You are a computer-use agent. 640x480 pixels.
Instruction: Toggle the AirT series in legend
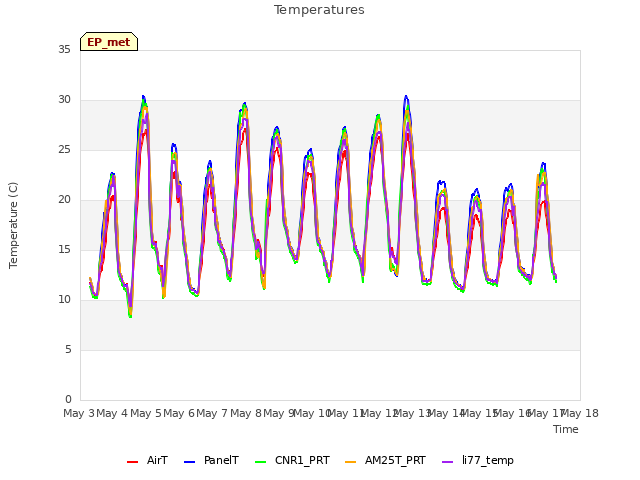(147, 461)
